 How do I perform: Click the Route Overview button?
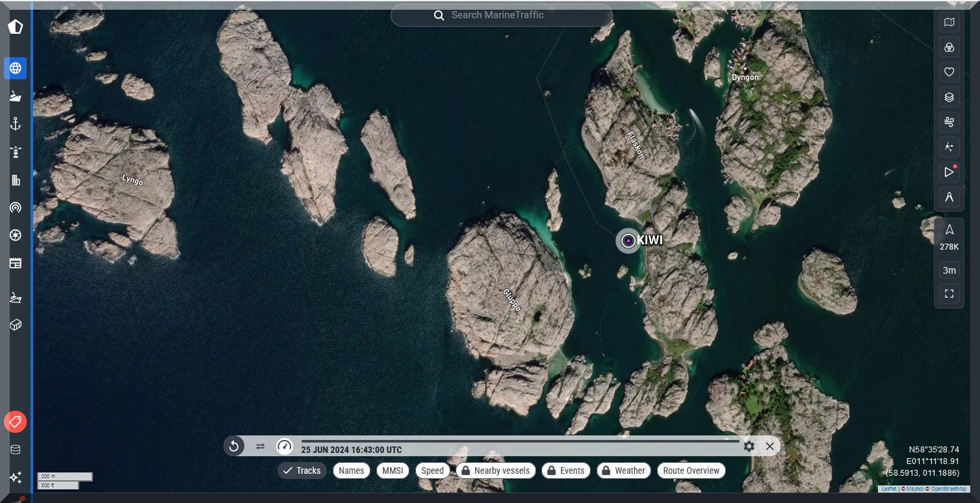click(691, 471)
